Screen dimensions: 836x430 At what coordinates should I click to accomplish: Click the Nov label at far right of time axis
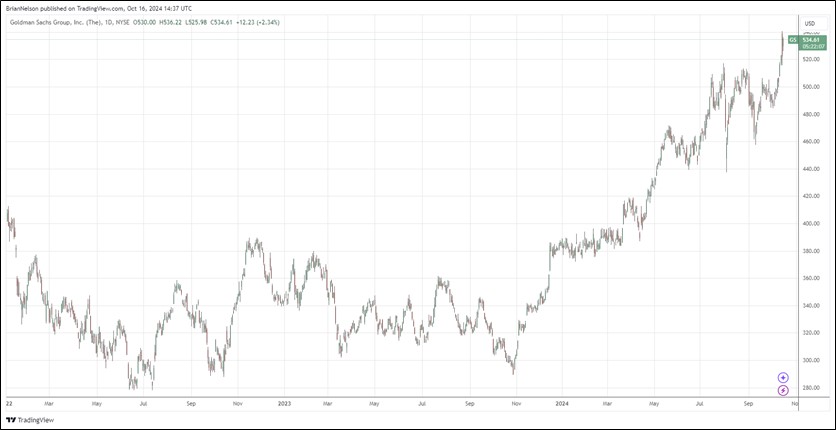(x=794, y=404)
